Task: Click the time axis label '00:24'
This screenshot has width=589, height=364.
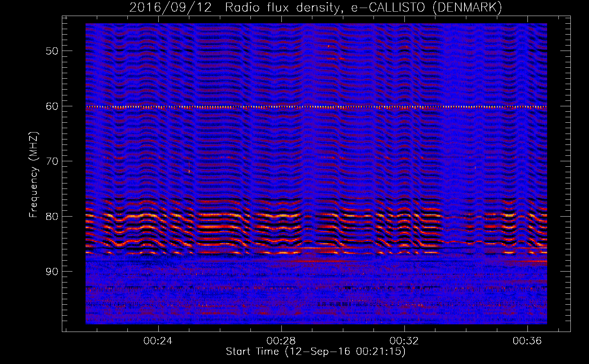Action: [x=158, y=341]
